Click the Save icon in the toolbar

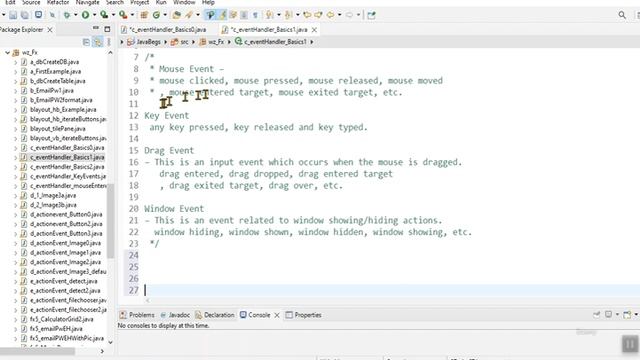point(13,15)
